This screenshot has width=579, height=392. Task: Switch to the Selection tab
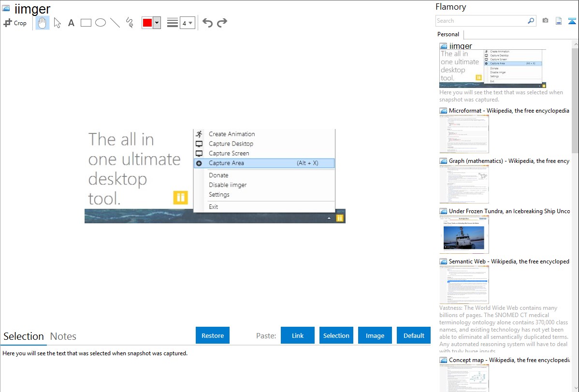[24, 336]
